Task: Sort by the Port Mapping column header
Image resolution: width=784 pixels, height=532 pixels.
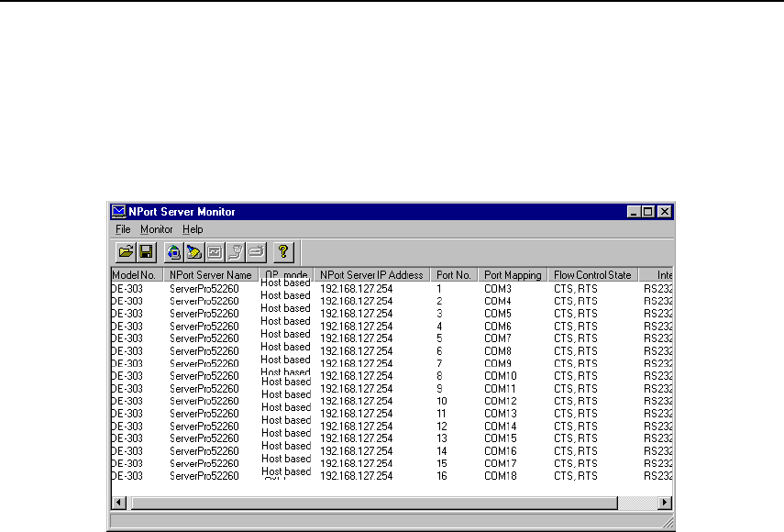Action: click(x=513, y=275)
